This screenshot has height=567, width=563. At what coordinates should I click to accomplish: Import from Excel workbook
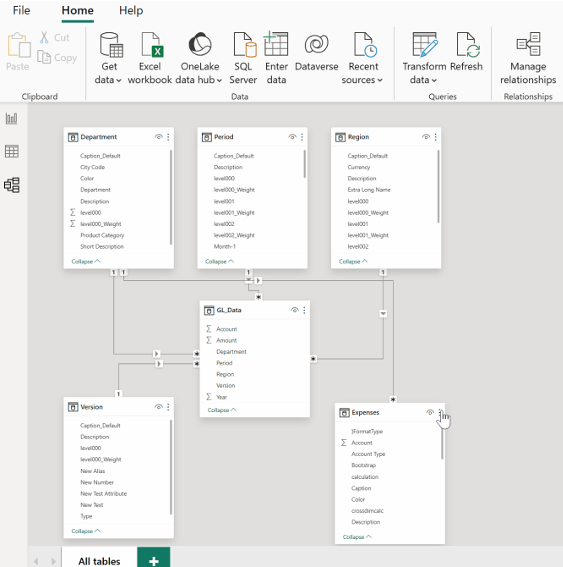point(150,58)
